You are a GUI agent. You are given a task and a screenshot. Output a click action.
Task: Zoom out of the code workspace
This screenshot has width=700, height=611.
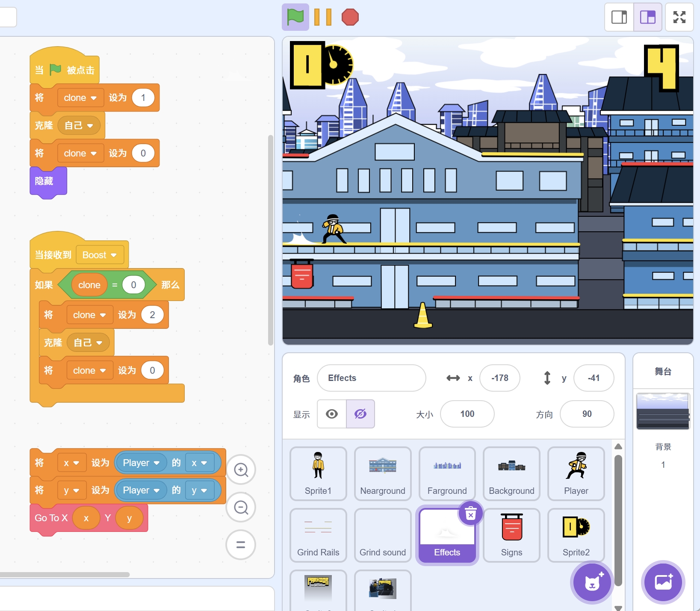point(241,508)
